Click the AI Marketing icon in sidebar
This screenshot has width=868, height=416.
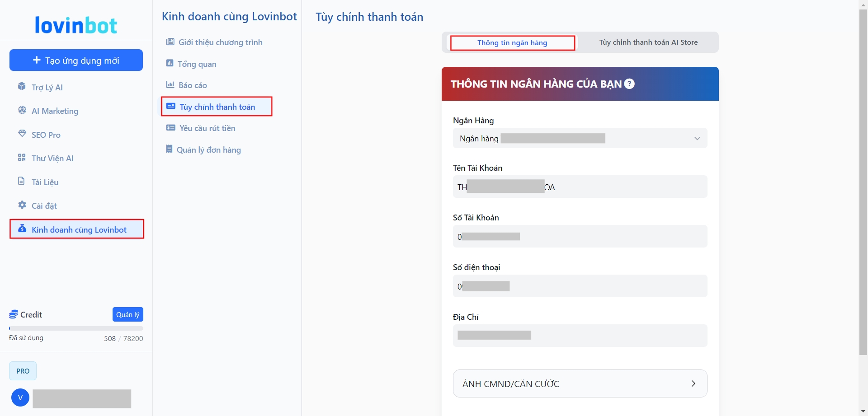click(22, 110)
